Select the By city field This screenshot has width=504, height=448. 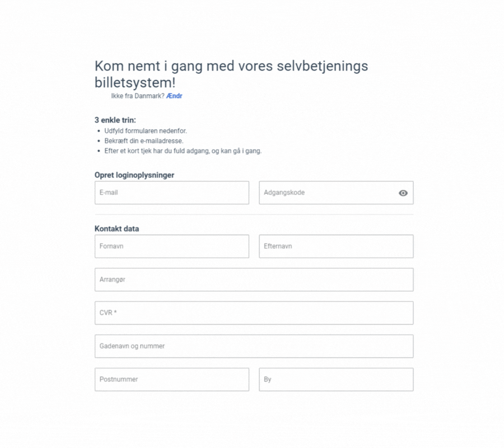[x=336, y=379]
